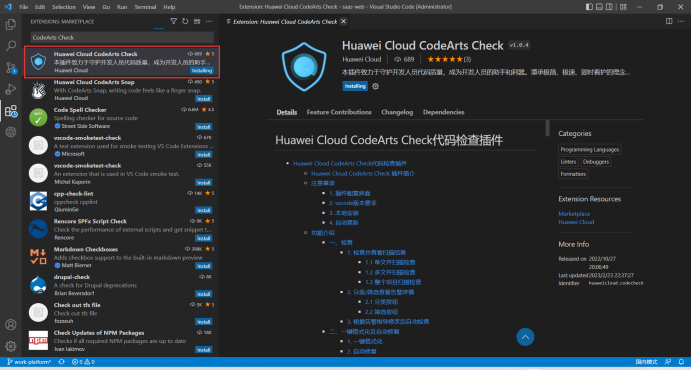Click the round scroll-to-top arrow button
The width and height of the screenshot is (692, 371).
(525, 337)
